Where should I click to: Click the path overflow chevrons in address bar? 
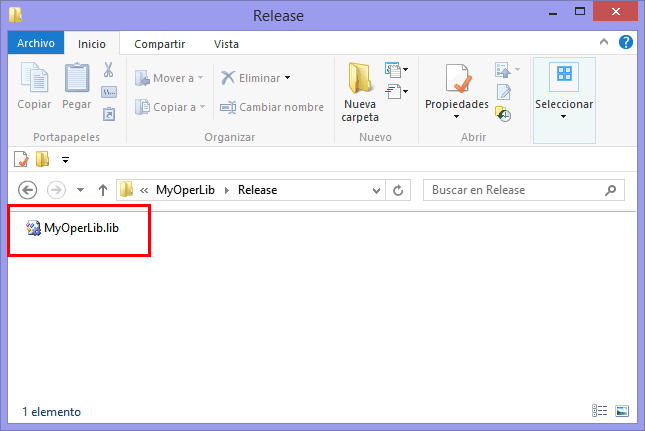(x=144, y=190)
